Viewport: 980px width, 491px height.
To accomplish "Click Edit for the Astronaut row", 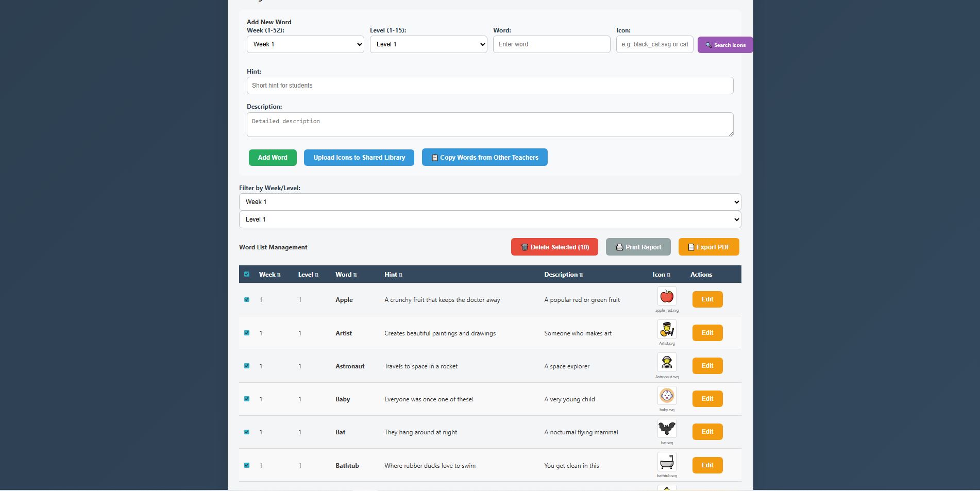I will click(x=707, y=366).
